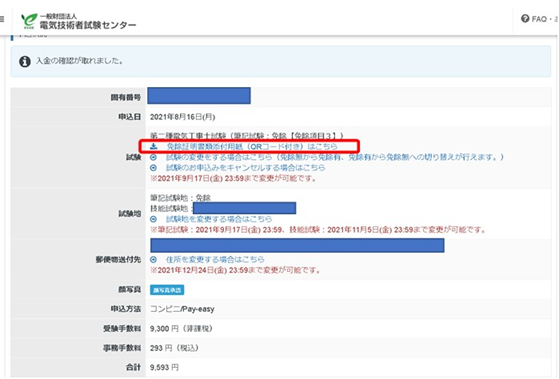The image size is (559, 379).
Task: Click the circle arrow icon beside 試験のお申込みをキャンセル
Action: click(153, 168)
